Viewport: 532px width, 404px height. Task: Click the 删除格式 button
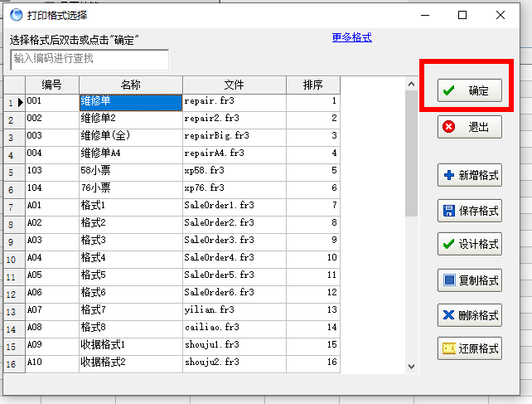(470, 315)
